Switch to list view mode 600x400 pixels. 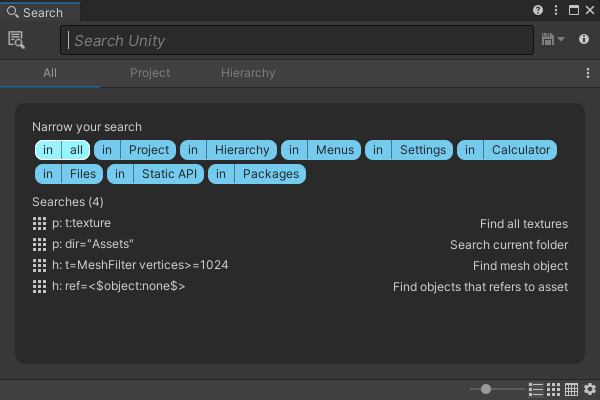click(x=536, y=389)
